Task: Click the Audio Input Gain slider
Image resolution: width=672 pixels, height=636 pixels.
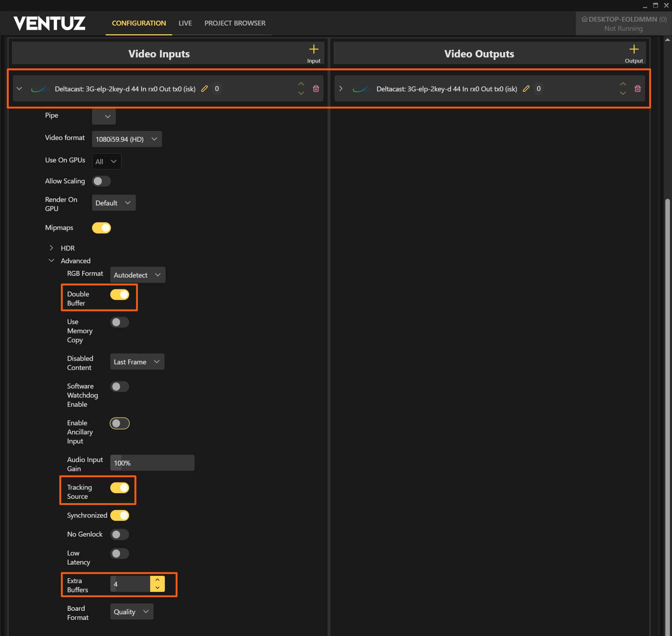Action: (152, 463)
